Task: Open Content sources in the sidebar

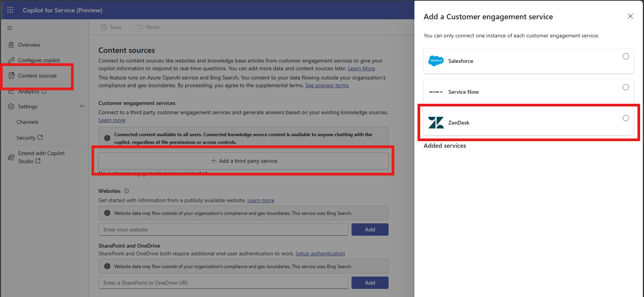Action: (x=37, y=76)
